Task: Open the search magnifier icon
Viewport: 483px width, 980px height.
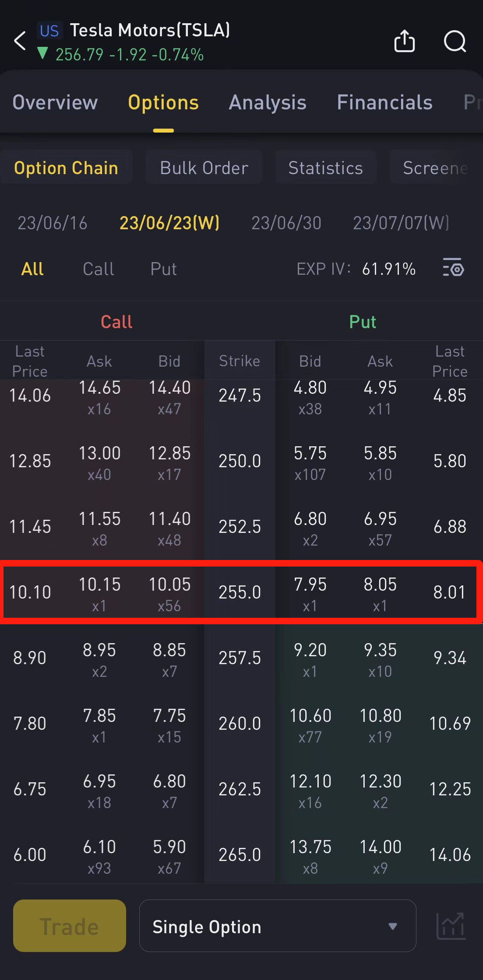Action: (455, 42)
